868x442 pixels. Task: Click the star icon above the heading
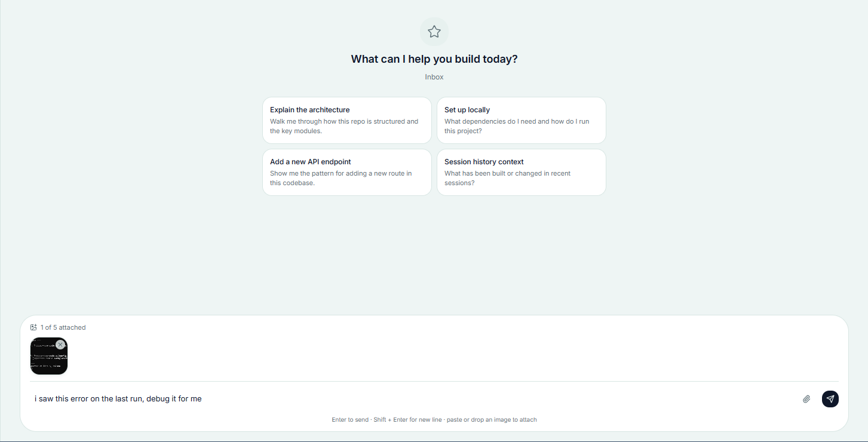434,32
